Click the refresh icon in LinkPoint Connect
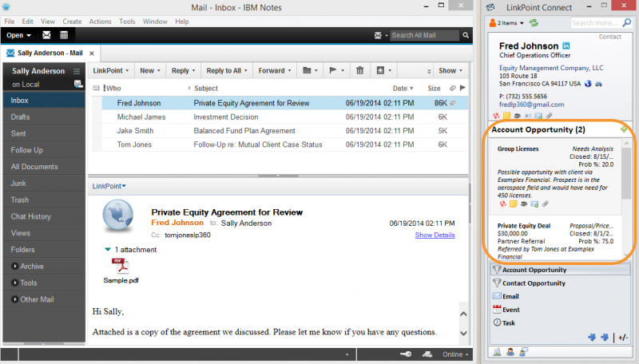639x364 pixels. (x=534, y=23)
